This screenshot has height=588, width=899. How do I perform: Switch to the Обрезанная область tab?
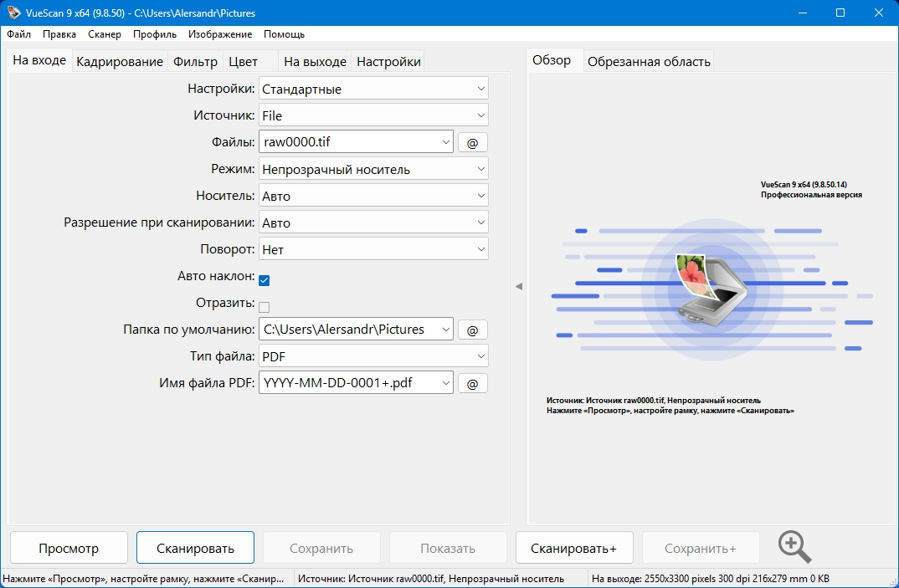(649, 61)
